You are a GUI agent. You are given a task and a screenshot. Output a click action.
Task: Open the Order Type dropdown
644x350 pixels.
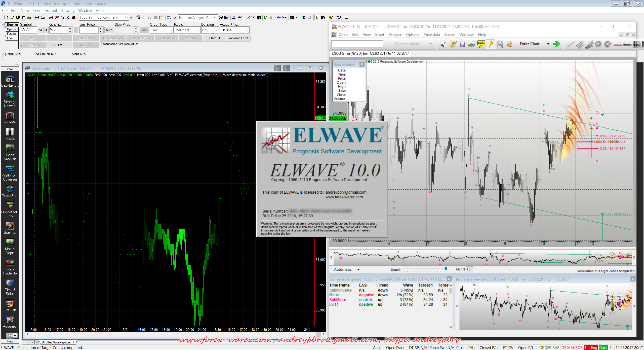point(171,30)
